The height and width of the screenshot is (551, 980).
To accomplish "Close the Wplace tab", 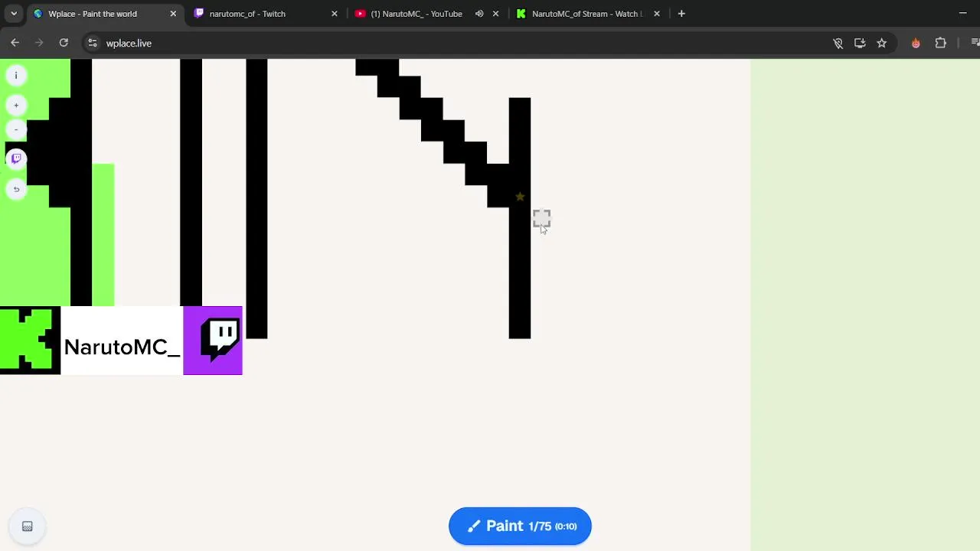I will point(173,14).
